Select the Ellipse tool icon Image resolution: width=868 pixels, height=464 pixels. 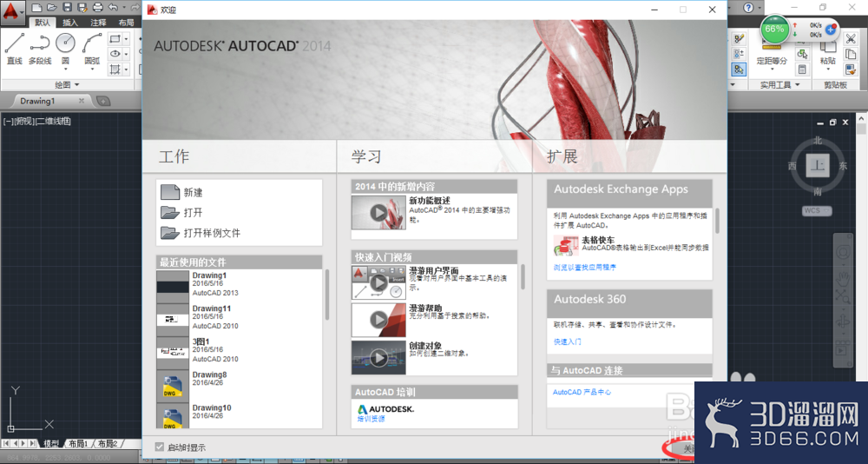coord(115,54)
